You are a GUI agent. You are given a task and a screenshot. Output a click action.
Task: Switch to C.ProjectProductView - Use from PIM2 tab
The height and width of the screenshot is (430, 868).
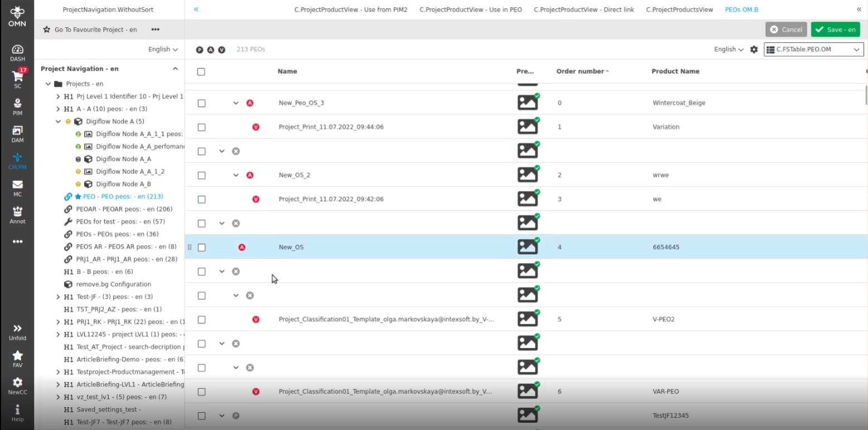351,9
